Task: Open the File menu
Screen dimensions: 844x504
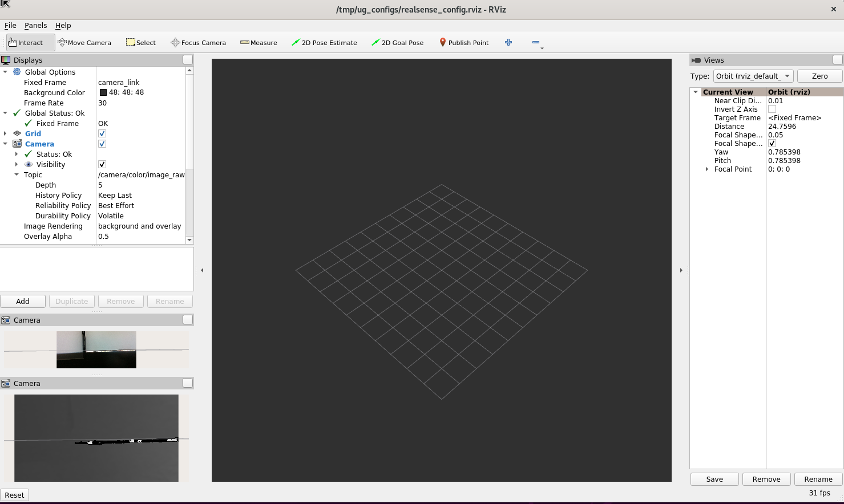Action: tap(10, 26)
